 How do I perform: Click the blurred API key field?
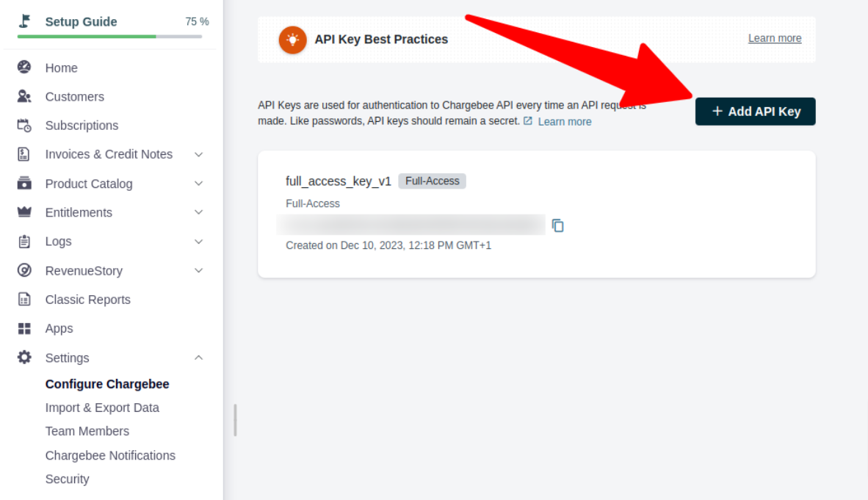pyautogui.click(x=411, y=225)
